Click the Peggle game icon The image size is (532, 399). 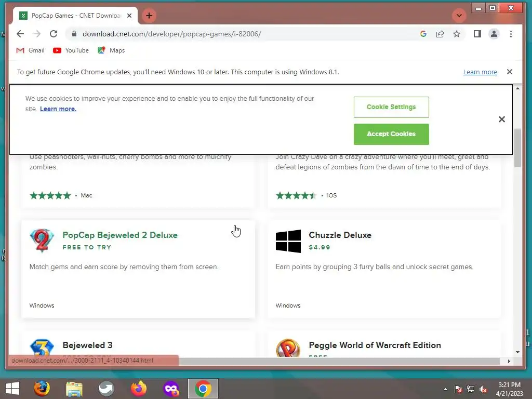[x=288, y=348]
